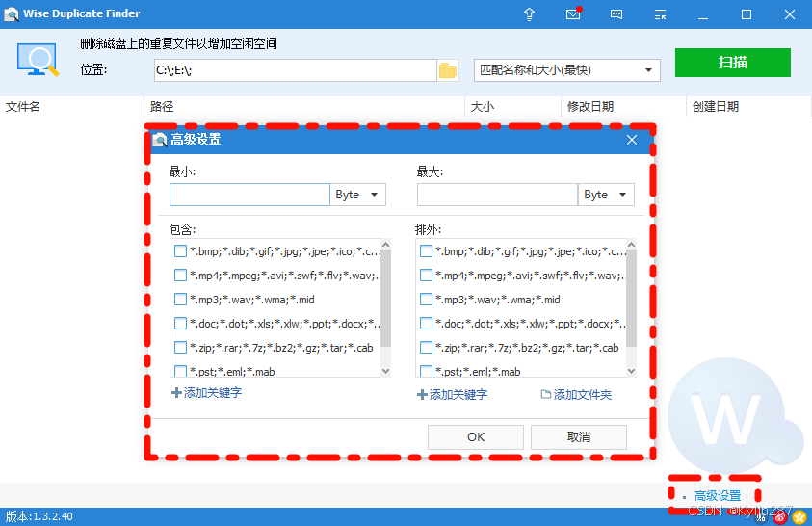Click the 包含 list scrollbar up arrow
Viewport: 812px width, 526px height.
click(385, 245)
